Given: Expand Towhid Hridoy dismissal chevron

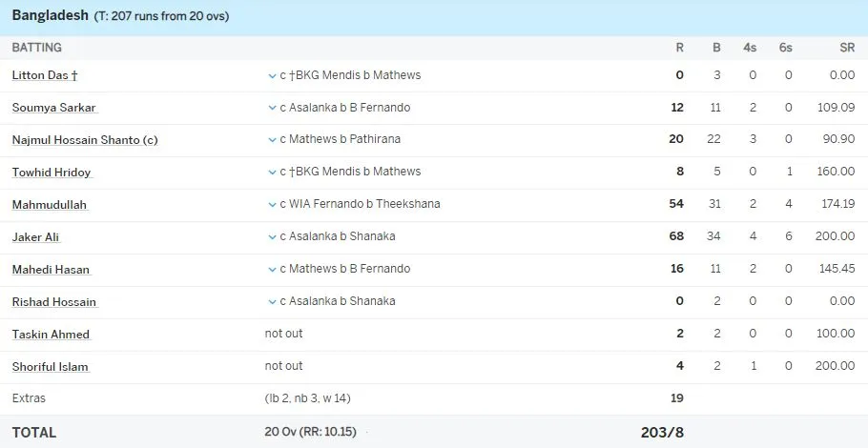Looking at the screenshot, I should [x=272, y=173].
